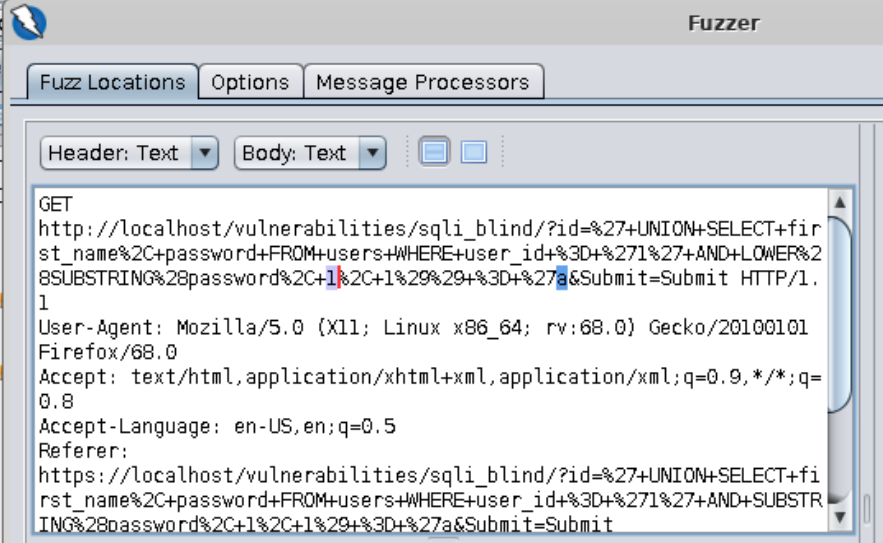This screenshot has height=543, width=883.
Task: Click the Header view dropdown arrow
Action: [x=204, y=153]
